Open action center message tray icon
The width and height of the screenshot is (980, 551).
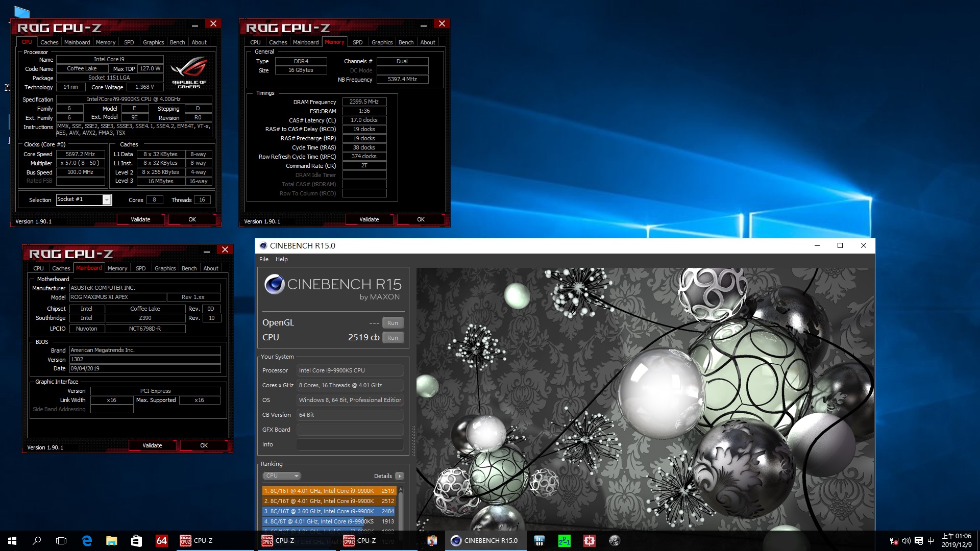click(919, 541)
